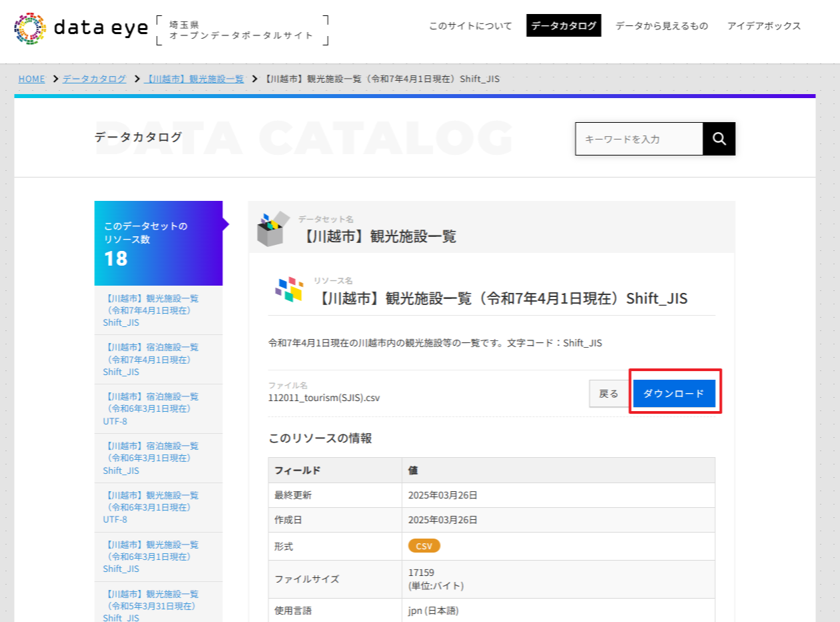
Task: Click the dataset box icon
Action: (x=273, y=229)
